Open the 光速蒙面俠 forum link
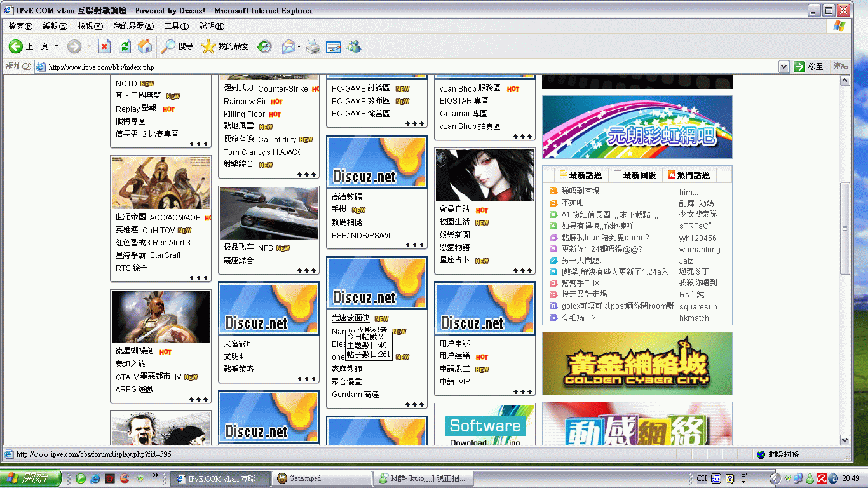Screen dimensions: 868x488 [350, 318]
